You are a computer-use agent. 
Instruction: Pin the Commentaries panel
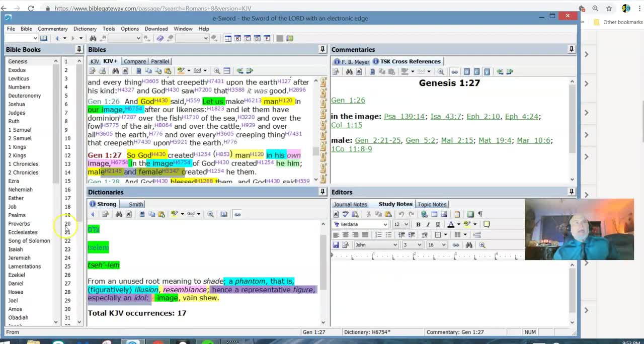pyautogui.click(x=571, y=49)
